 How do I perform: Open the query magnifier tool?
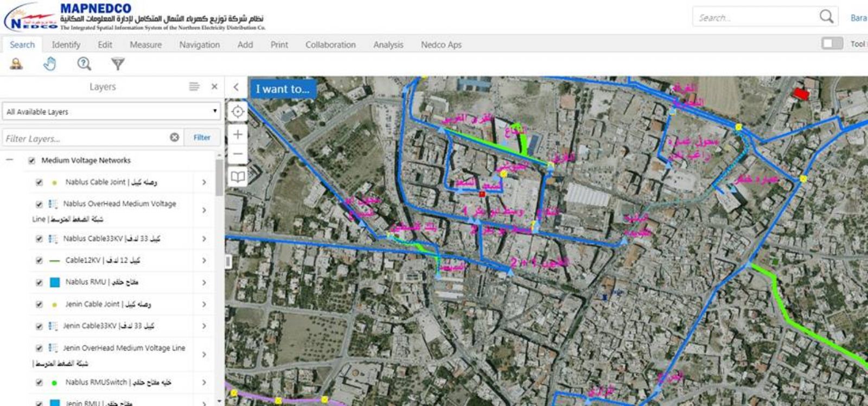pyautogui.click(x=84, y=64)
